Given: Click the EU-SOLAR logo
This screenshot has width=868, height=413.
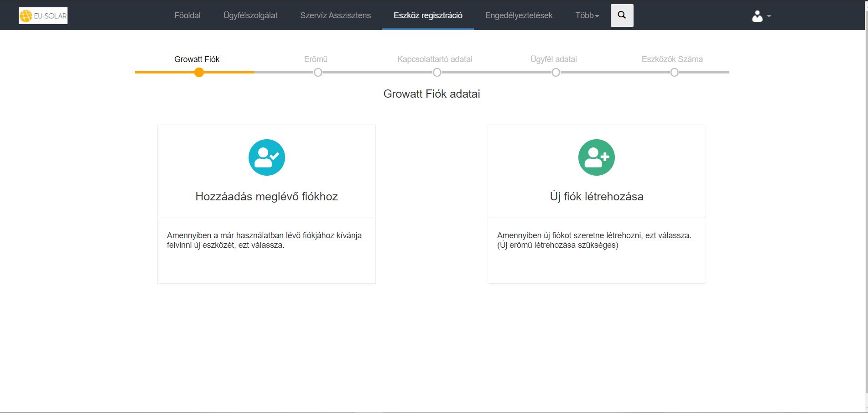Looking at the screenshot, I should tap(43, 16).
